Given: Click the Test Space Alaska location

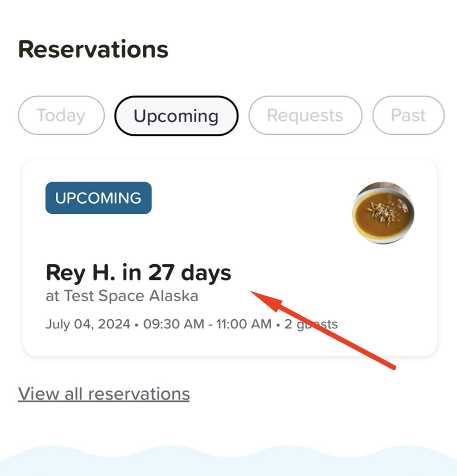Looking at the screenshot, I should (131, 296).
